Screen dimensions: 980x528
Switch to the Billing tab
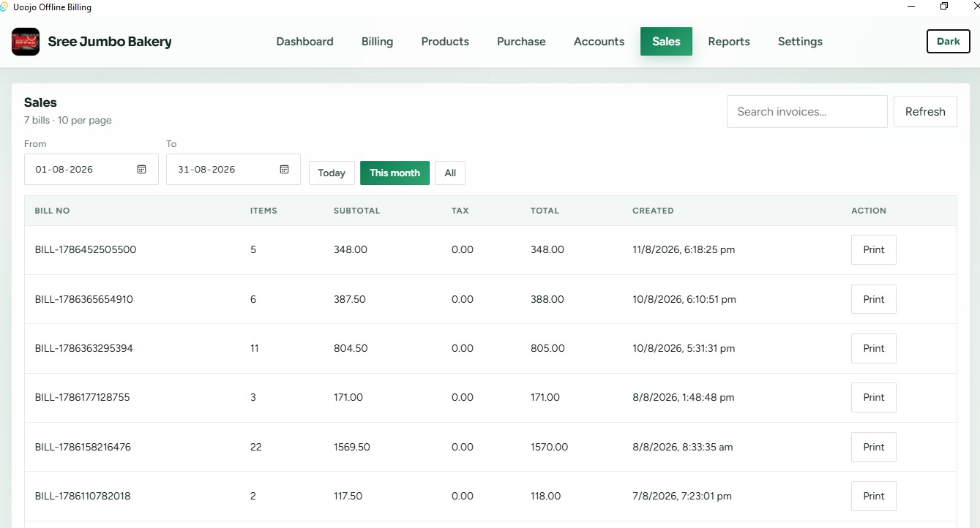pyautogui.click(x=377, y=42)
